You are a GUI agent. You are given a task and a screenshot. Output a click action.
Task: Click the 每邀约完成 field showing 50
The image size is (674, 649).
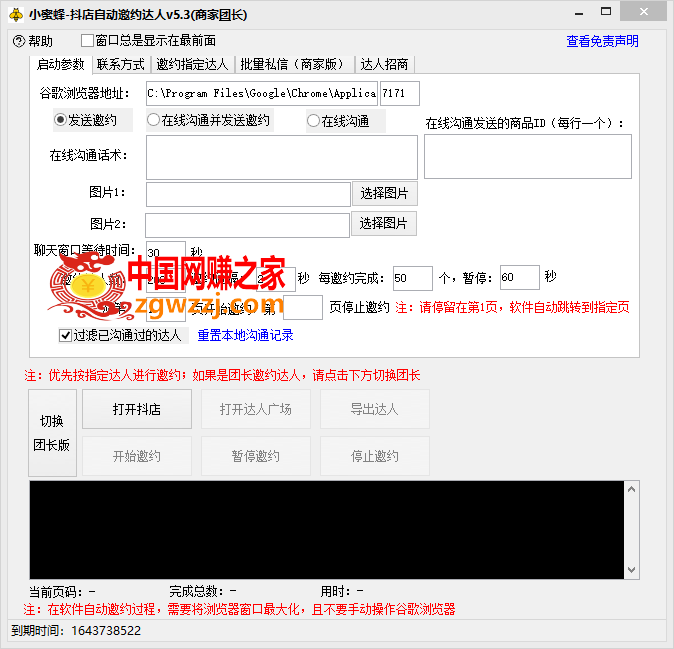(x=413, y=278)
